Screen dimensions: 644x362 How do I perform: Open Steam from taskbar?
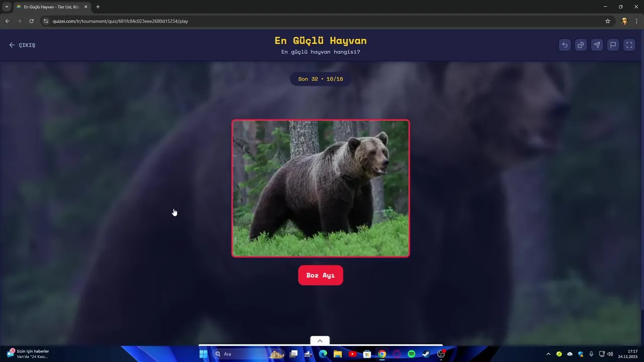(426, 354)
